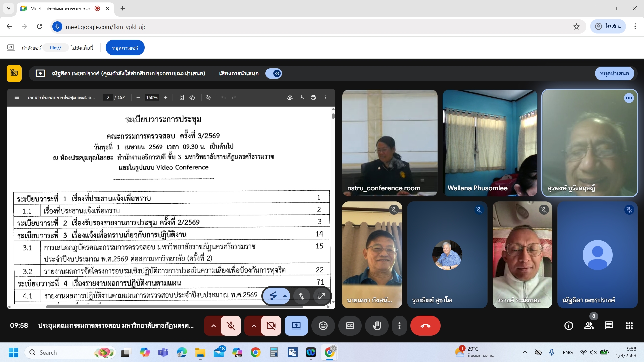Open the emoji reactions button
Screen dimensions: 644x362
click(x=323, y=325)
